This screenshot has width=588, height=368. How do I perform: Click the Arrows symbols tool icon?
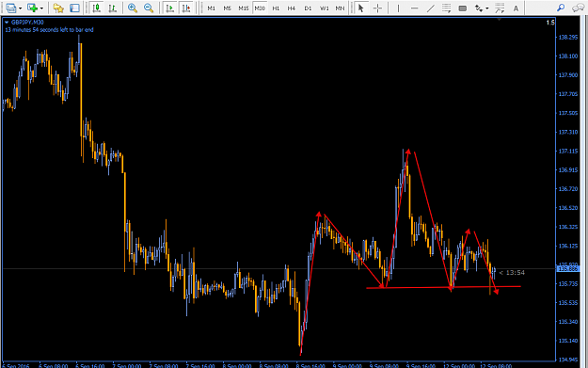pos(479,8)
